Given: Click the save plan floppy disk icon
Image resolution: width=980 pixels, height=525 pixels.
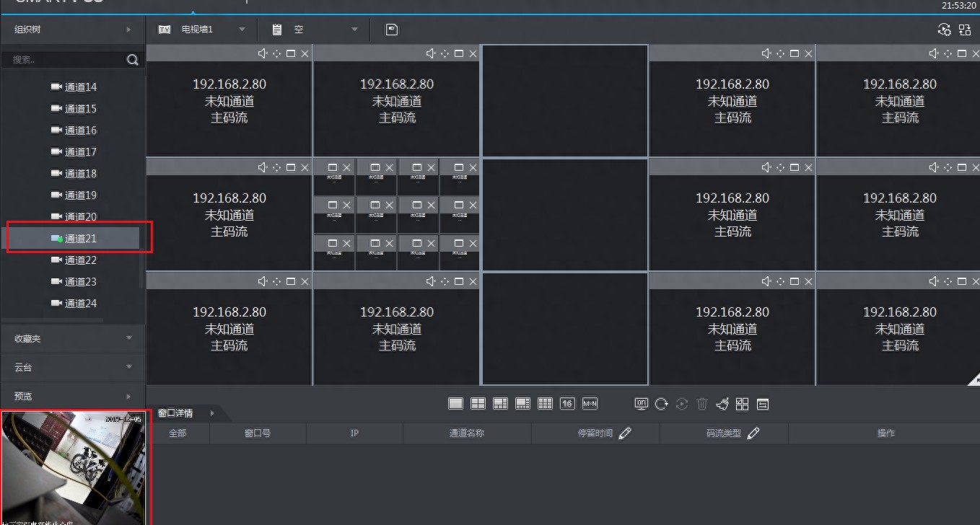Looking at the screenshot, I should pyautogui.click(x=392, y=30).
